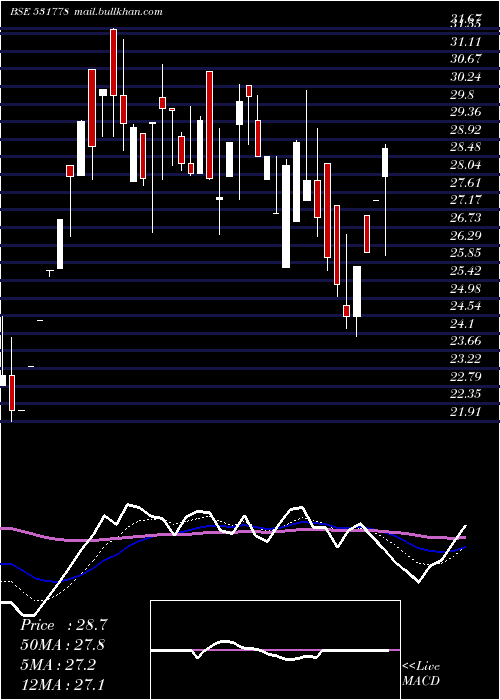This screenshot has width=500, height=700.
Task: Select the 24.98 price axis label
Action: coord(466,288)
